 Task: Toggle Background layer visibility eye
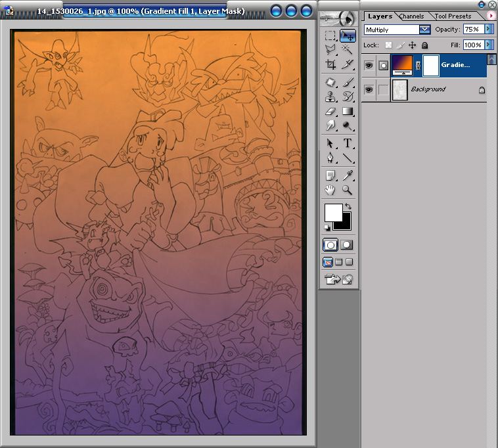[x=369, y=89]
